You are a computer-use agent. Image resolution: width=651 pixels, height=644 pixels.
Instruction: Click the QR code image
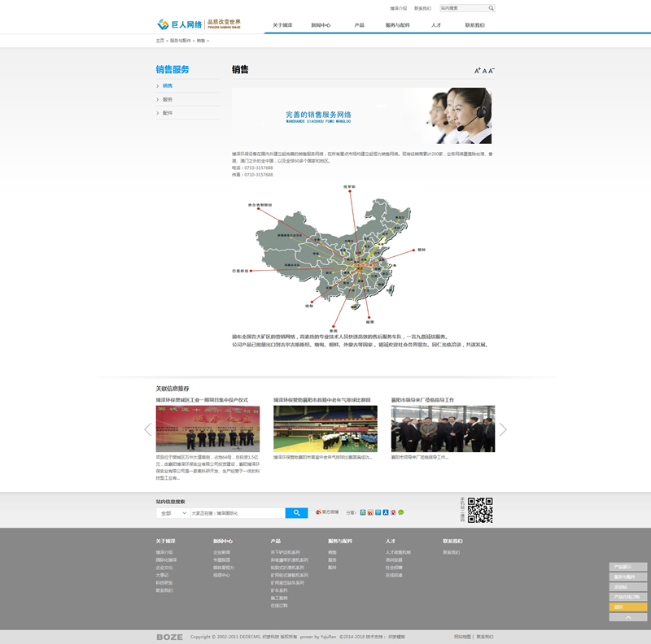(x=480, y=510)
